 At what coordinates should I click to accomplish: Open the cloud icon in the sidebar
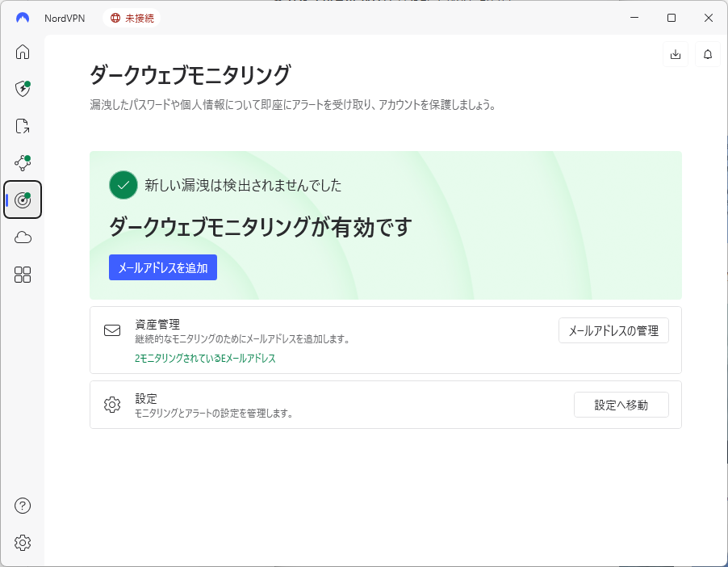[x=22, y=237]
